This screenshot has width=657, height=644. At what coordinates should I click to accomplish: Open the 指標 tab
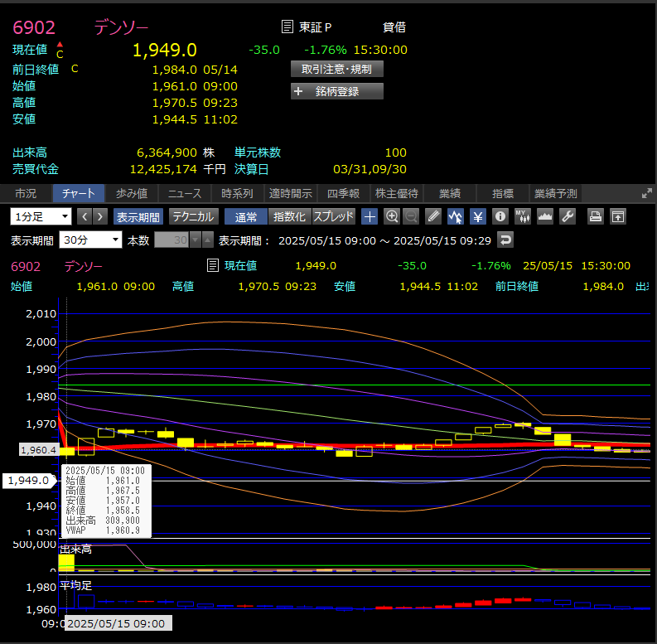click(x=502, y=193)
